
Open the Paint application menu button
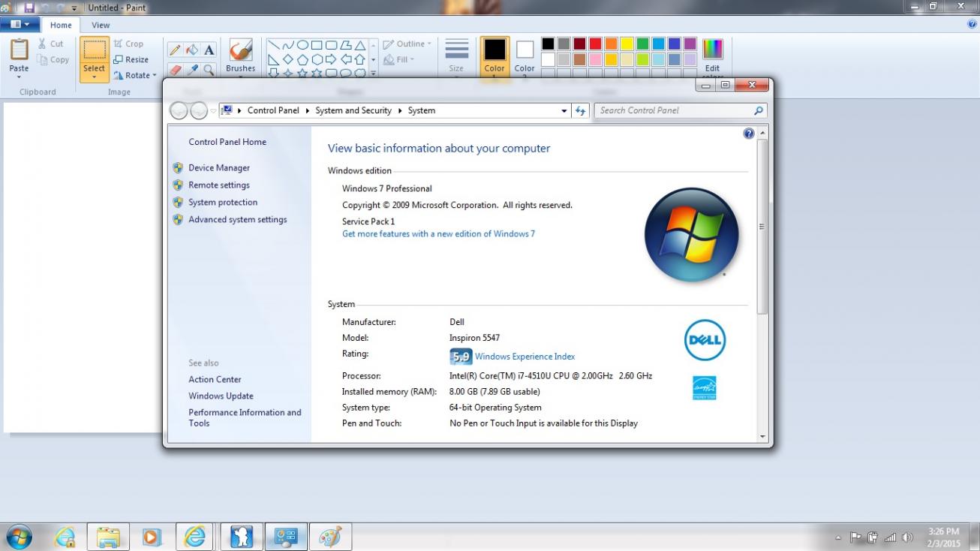pyautogui.click(x=20, y=25)
